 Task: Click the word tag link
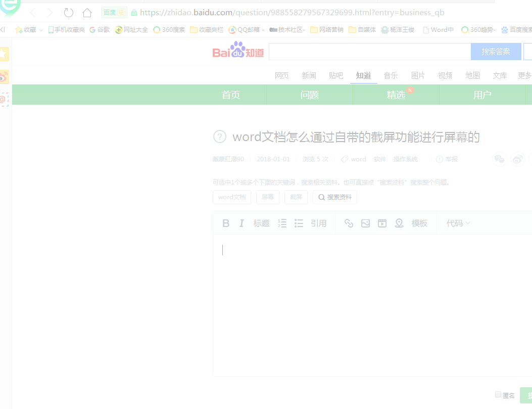[x=358, y=159]
